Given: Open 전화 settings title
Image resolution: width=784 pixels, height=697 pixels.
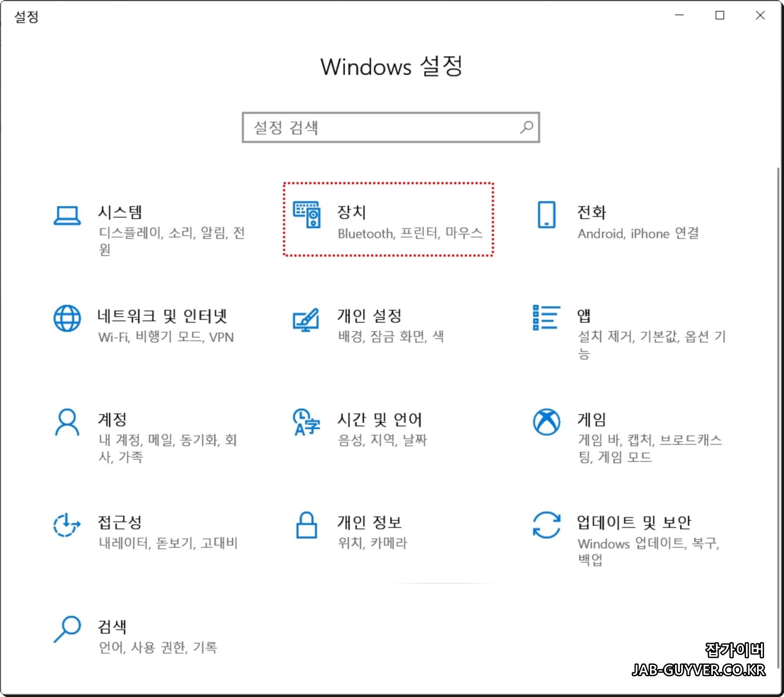Looking at the screenshot, I should point(591,212).
